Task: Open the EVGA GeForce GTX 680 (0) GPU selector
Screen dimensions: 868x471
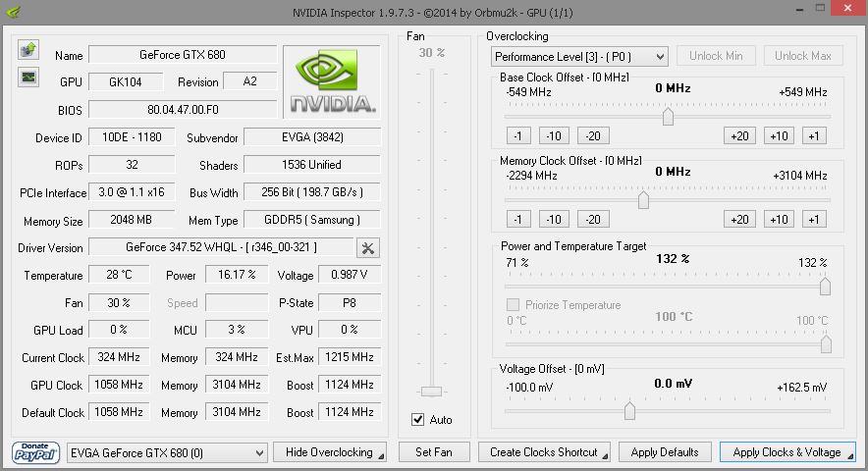Action: point(167,452)
